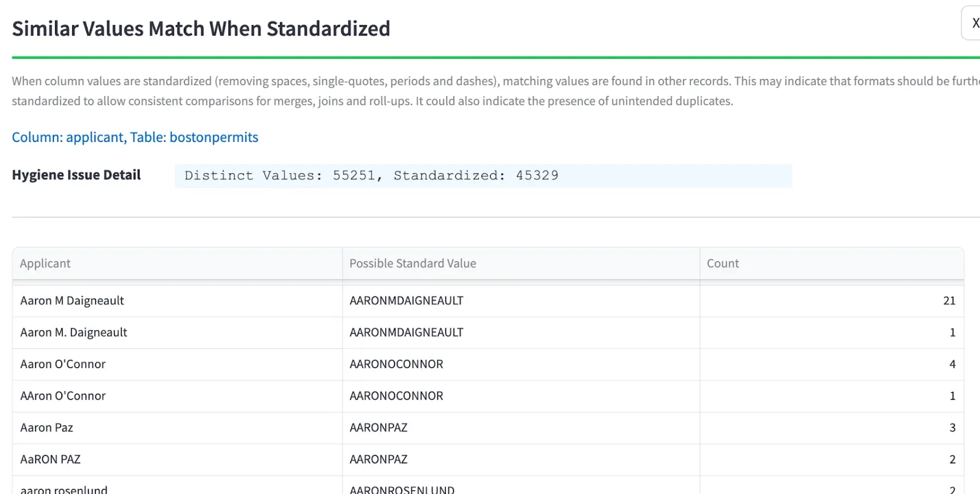Select the 'Aaron M. Daigneault' applicant cell
The image size is (980, 494).
177,332
